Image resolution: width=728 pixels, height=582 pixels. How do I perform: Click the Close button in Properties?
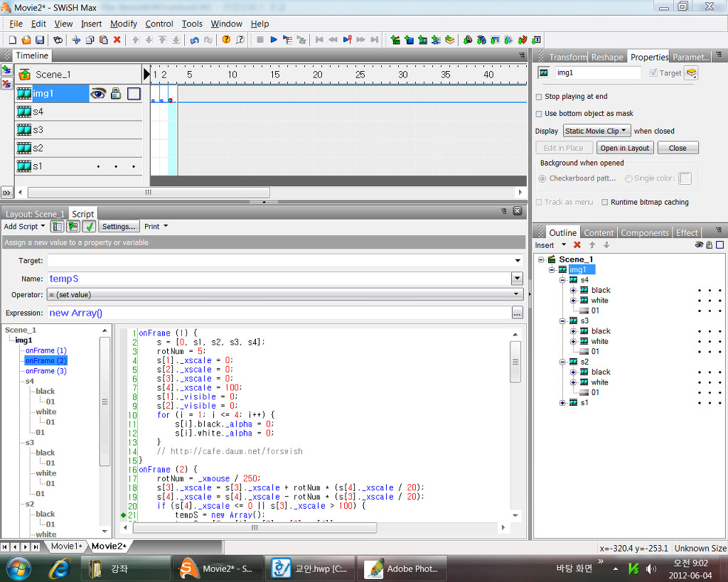click(x=678, y=148)
